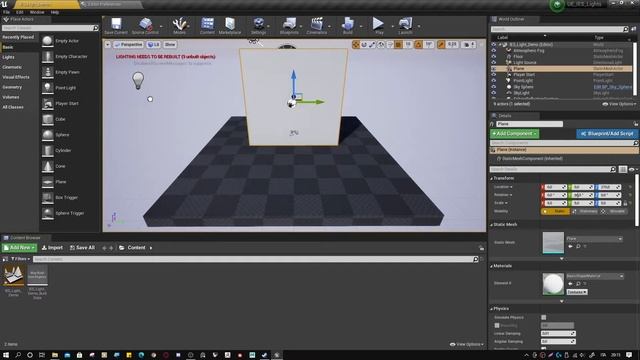
Task: Click the World Outliner search field
Action: coord(559,29)
